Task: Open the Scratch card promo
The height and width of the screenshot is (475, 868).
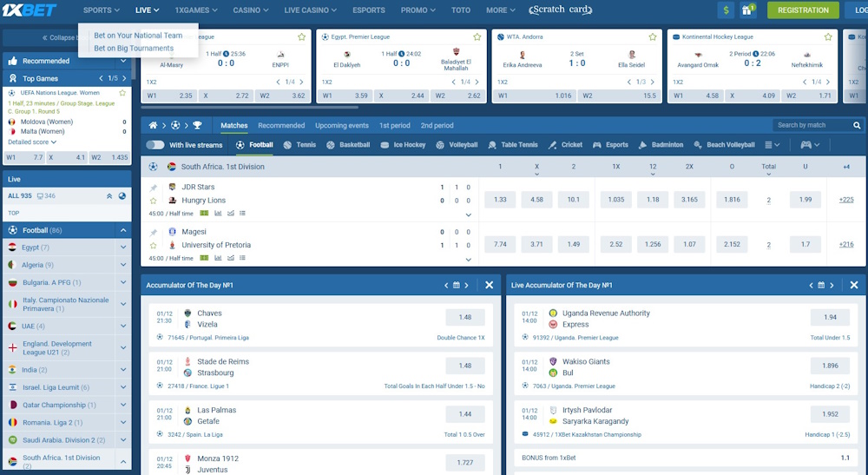Action: pos(561,10)
